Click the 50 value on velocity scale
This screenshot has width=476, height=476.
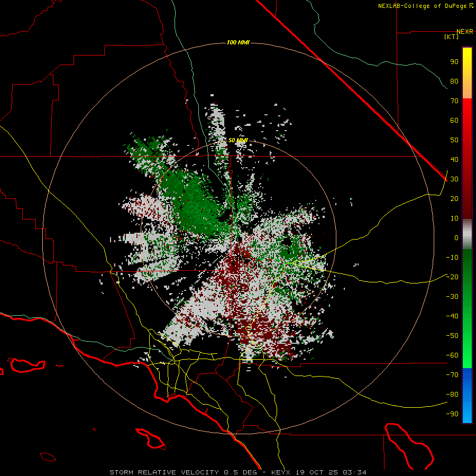454,140
